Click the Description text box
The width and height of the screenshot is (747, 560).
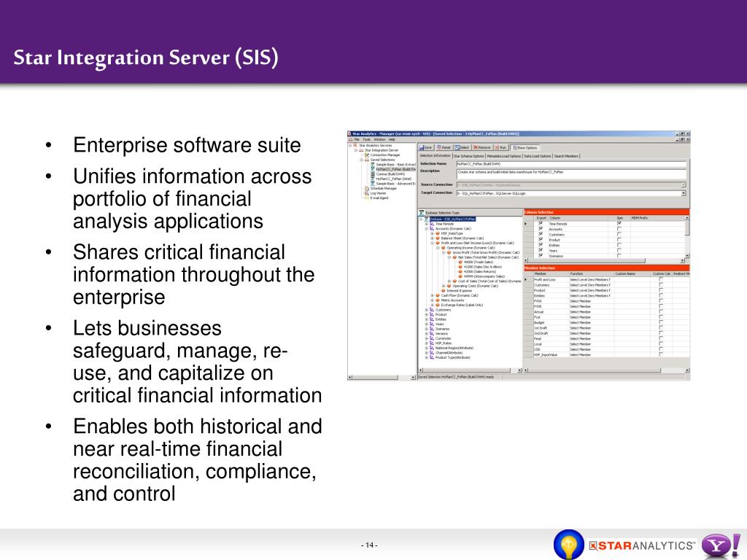point(571,175)
